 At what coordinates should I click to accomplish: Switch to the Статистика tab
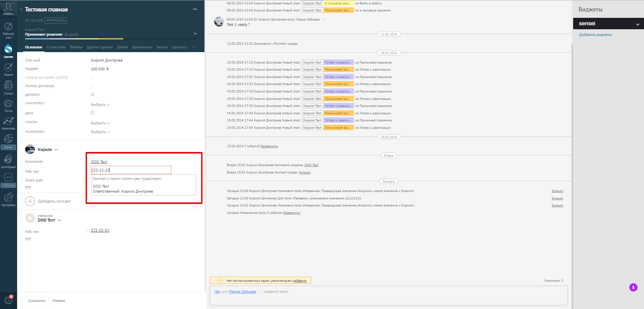click(56, 47)
